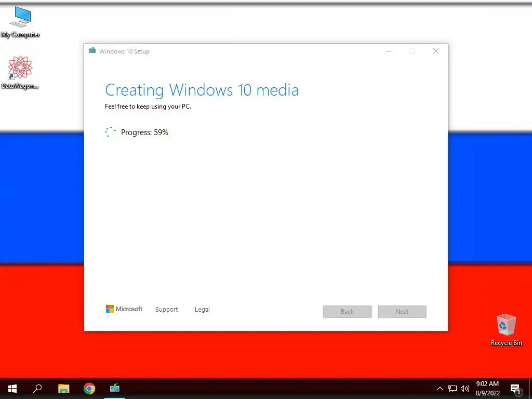Close the Windows 10 Setup window
The width and height of the screenshot is (532, 399).
pos(436,51)
